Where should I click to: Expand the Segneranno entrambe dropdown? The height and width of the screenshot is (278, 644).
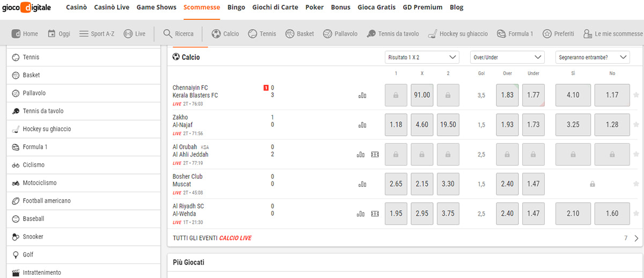click(592, 57)
